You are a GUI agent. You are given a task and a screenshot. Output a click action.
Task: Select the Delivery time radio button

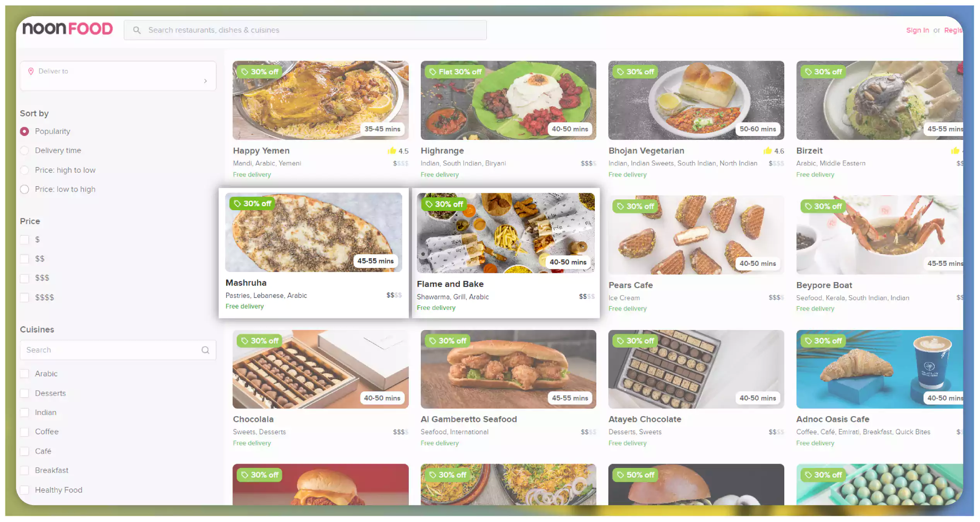(24, 150)
